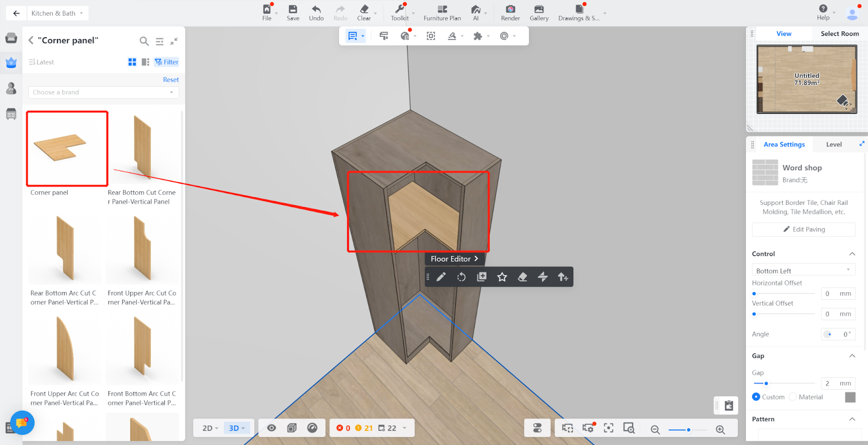868x445 pixels.
Task: Open the Bottom Left control dropdown
Action: (803, 270)
